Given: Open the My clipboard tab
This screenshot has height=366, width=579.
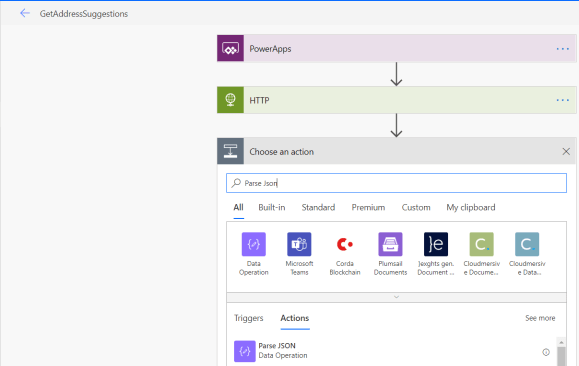Looking at the screenshot, I should (471, 208).
